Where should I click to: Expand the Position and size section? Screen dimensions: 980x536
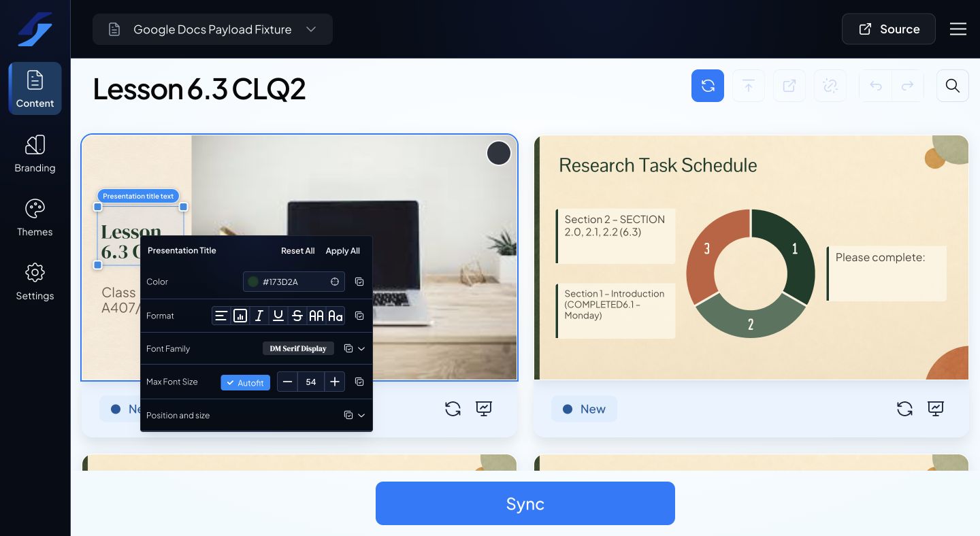[x=361, y=415]
